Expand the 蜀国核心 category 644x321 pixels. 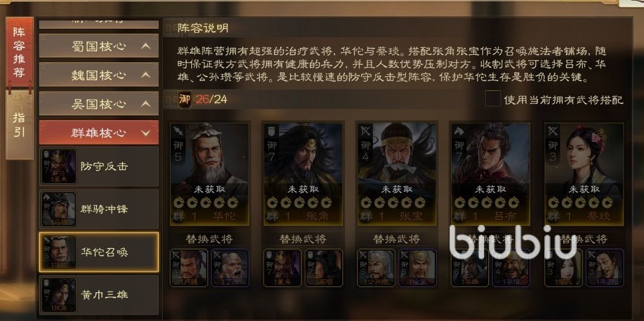click(98, 46)
